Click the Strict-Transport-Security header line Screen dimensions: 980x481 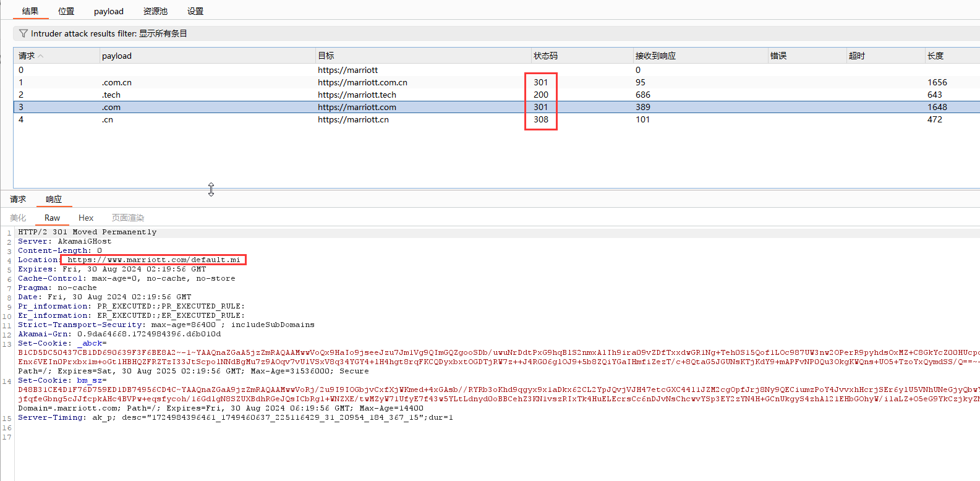click(x=166, y=325)
